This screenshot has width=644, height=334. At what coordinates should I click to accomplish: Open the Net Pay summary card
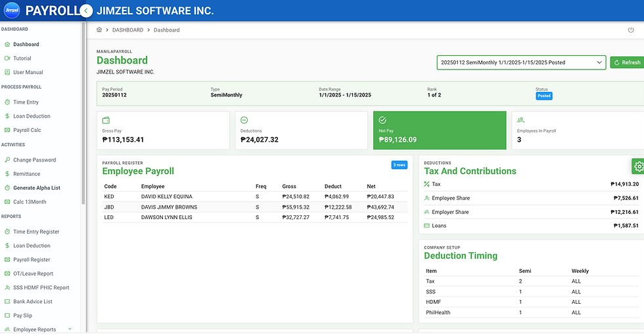click(440, 130)
